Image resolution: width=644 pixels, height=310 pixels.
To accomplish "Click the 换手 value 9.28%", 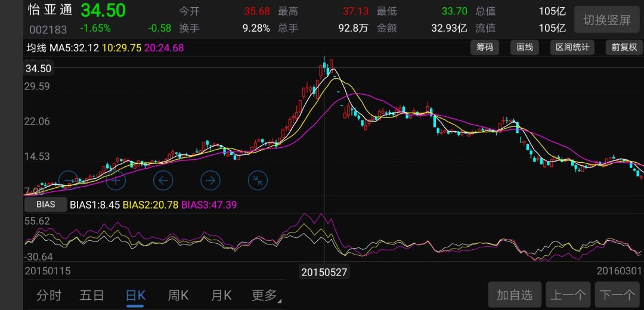I will tap(256, 29).
